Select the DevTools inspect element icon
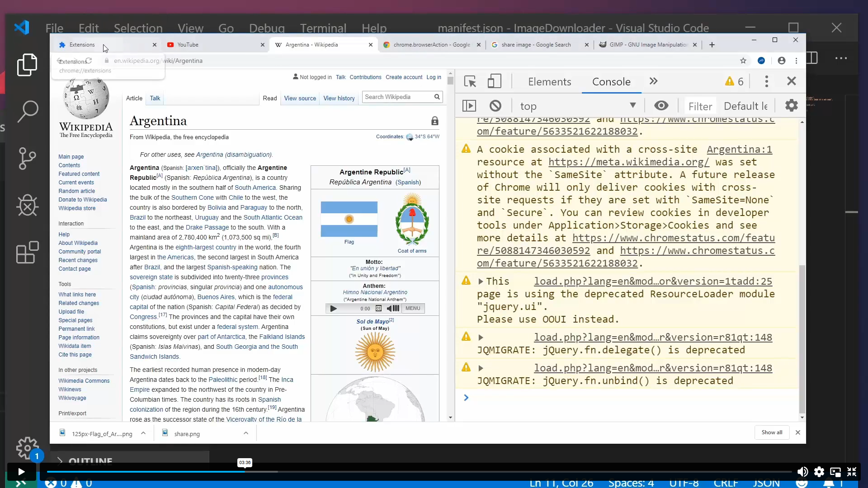This screenshot has width=868, height=488. 470,82
